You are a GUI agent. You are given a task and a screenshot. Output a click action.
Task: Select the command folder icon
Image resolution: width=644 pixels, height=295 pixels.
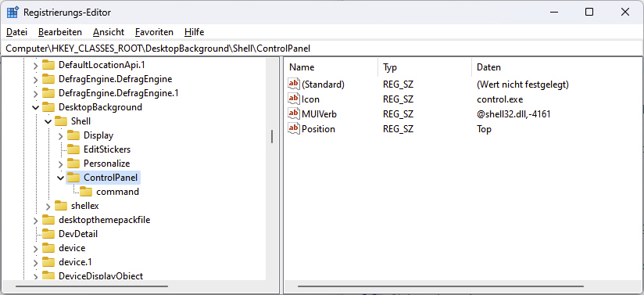click(x=86, y=191)
